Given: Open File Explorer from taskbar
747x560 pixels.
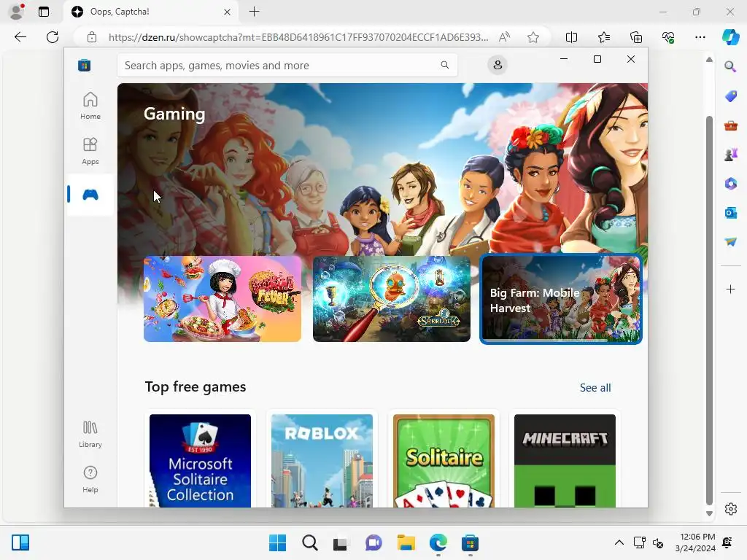Looking at the screenshot, I should (406, 542).
